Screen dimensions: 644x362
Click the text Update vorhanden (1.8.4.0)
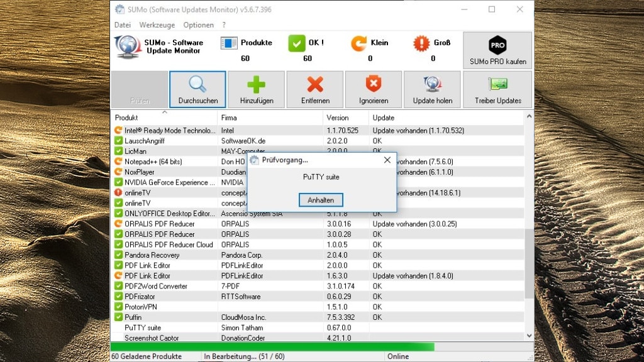(x=413, y=276)
